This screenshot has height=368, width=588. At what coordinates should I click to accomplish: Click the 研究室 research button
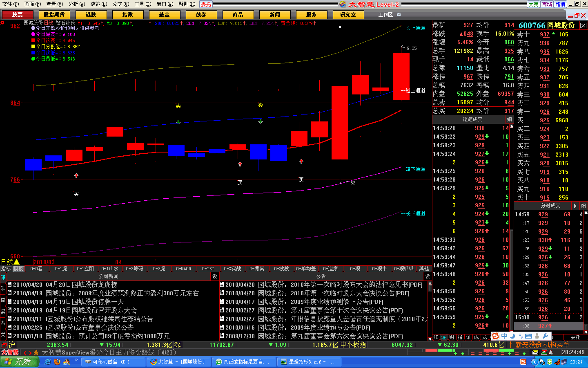click(348, 14)
